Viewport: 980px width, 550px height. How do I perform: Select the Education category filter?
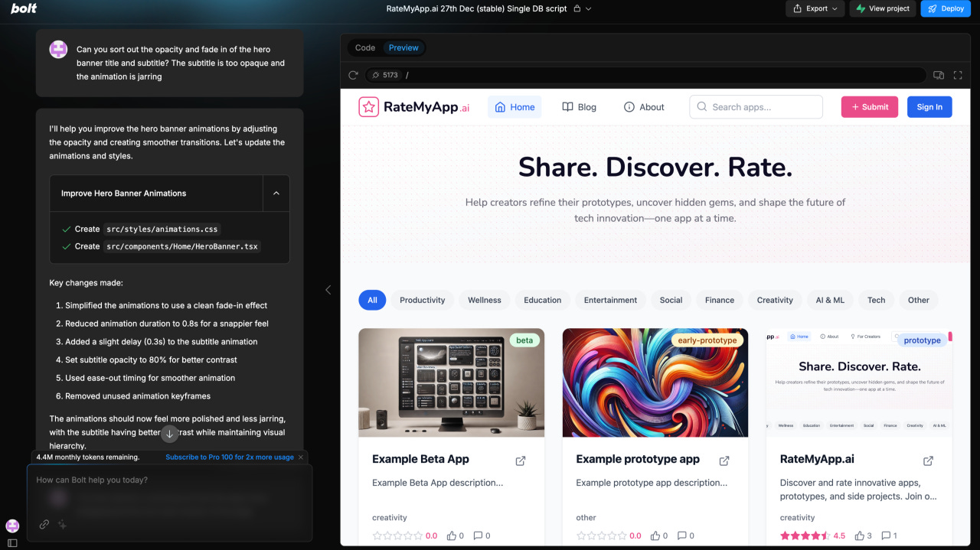pos(543,300)
